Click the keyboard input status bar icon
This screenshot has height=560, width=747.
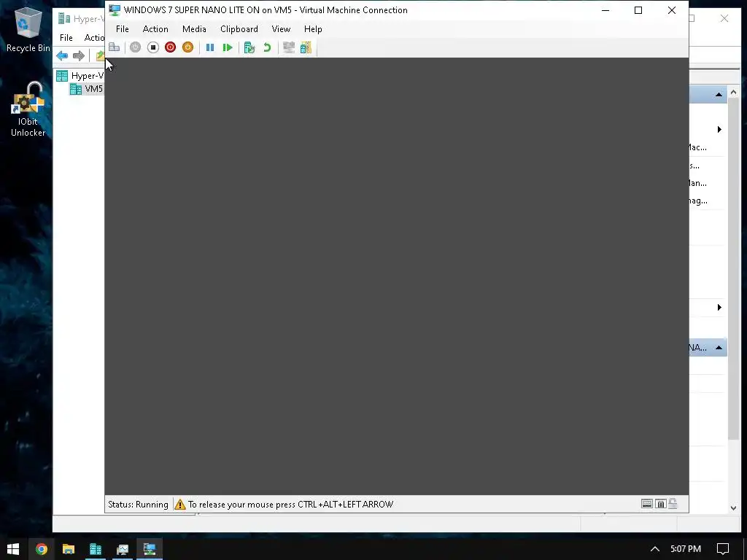(x=647, y=504)
